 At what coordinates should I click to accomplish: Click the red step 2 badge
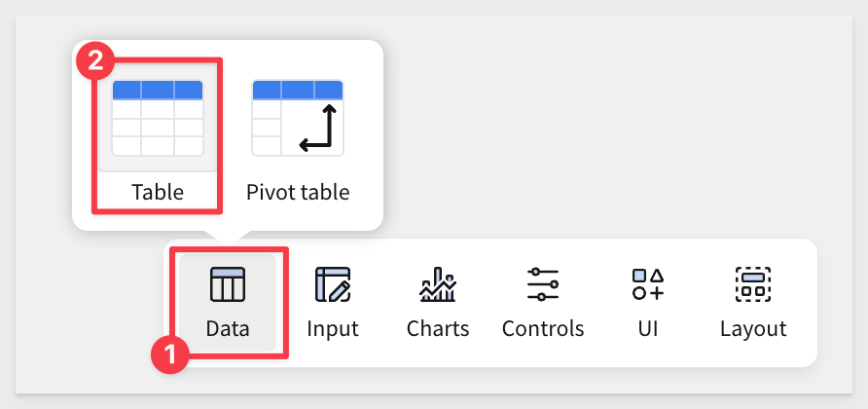(95, 60)
